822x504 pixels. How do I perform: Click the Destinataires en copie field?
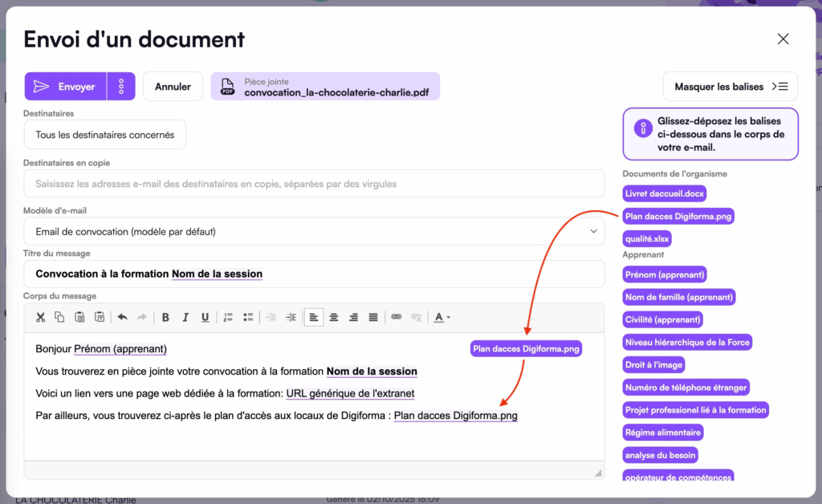coord(314,184)
